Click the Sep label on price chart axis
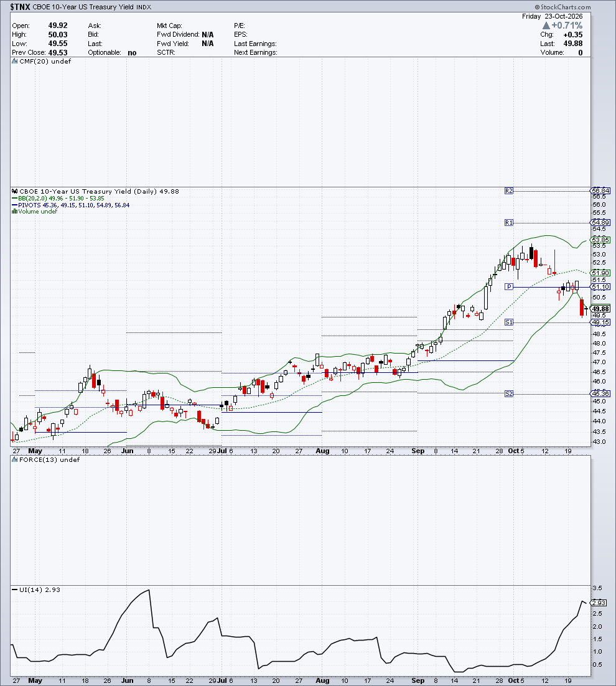 [418, 451]
